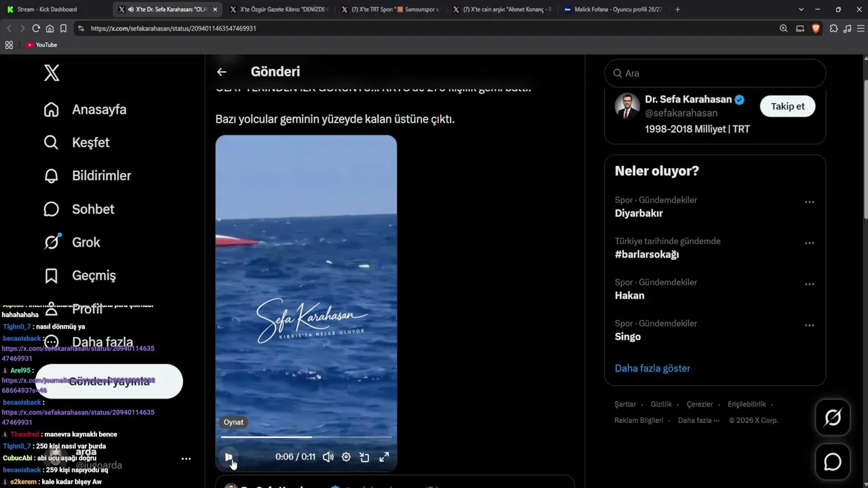Open video settings gear icon
The width and height of the screenshot is (868, 488).
pos(346,457)
